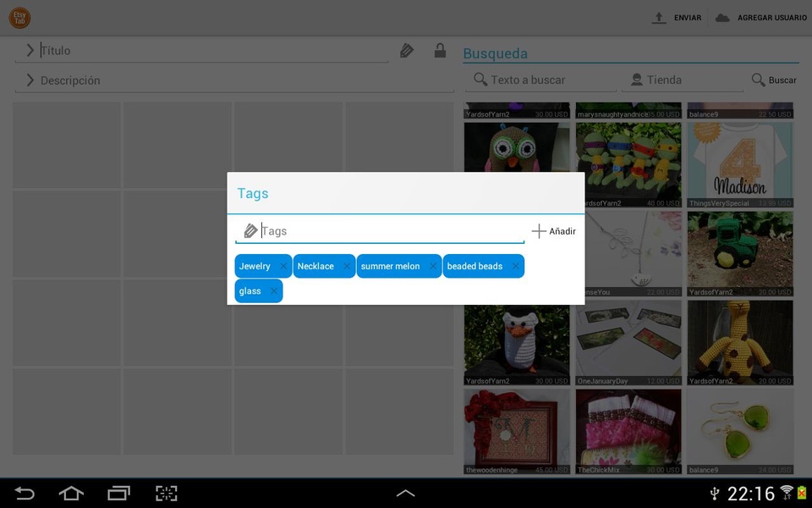This screenshot has width=812, height=508.
Task: Open the green glass earrings thumbnail
Action: coord(740,431)
